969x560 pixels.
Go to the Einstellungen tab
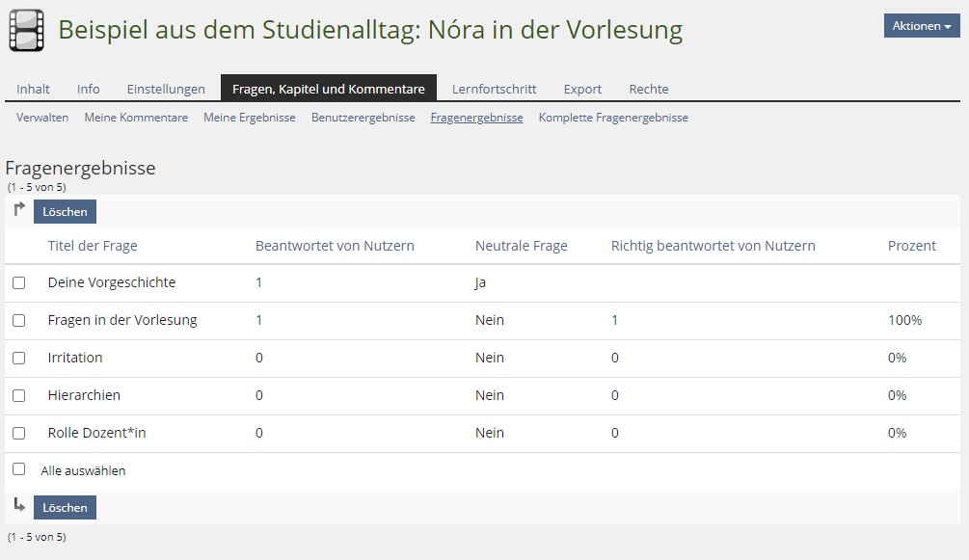tap(166, 89)
